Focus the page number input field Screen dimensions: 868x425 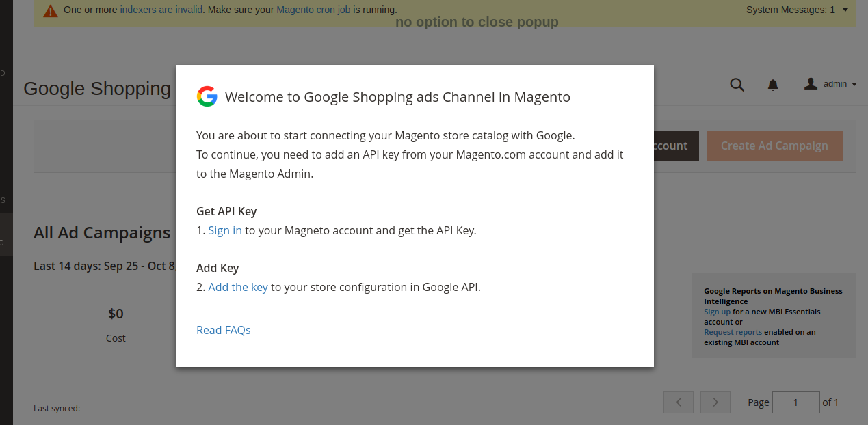(x=795, y=402)
